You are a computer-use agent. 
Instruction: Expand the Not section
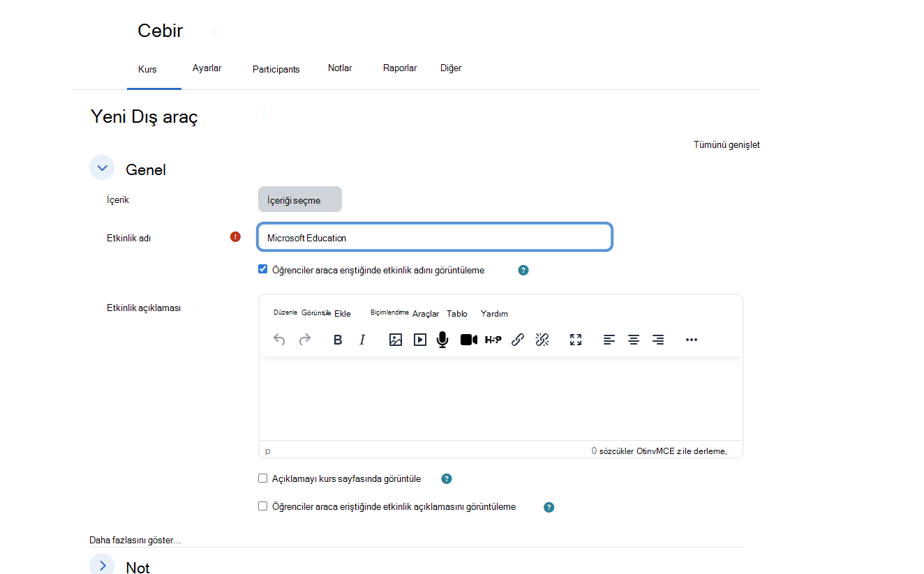pyautogui.click(x=102, y=566)
